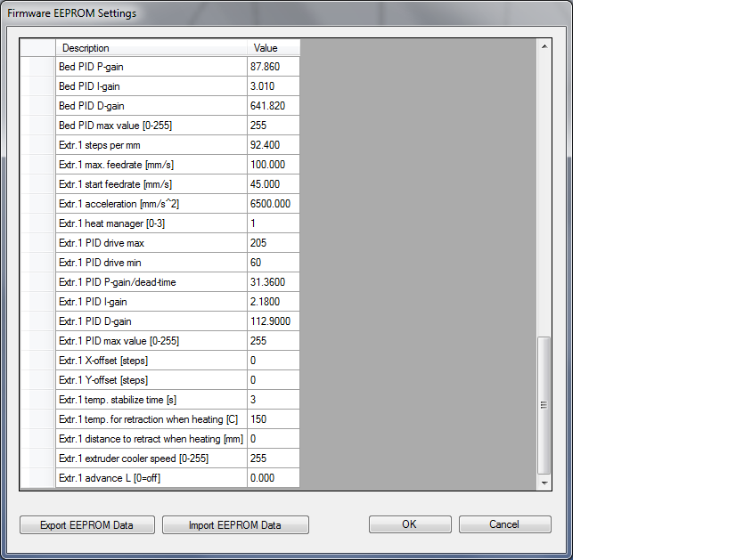736x560 pixels.
Task: Edit Extr.1 steps per mm value
Action: click(x=273, y=145)
